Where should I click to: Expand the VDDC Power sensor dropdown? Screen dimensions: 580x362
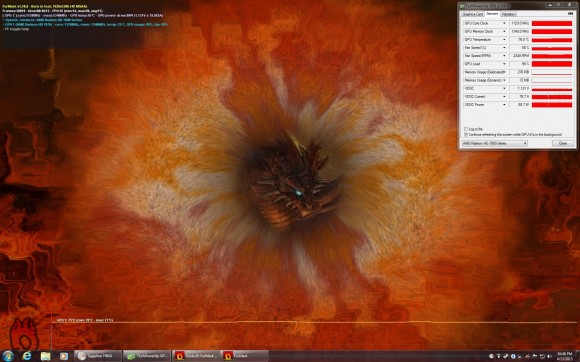point(504,105)
